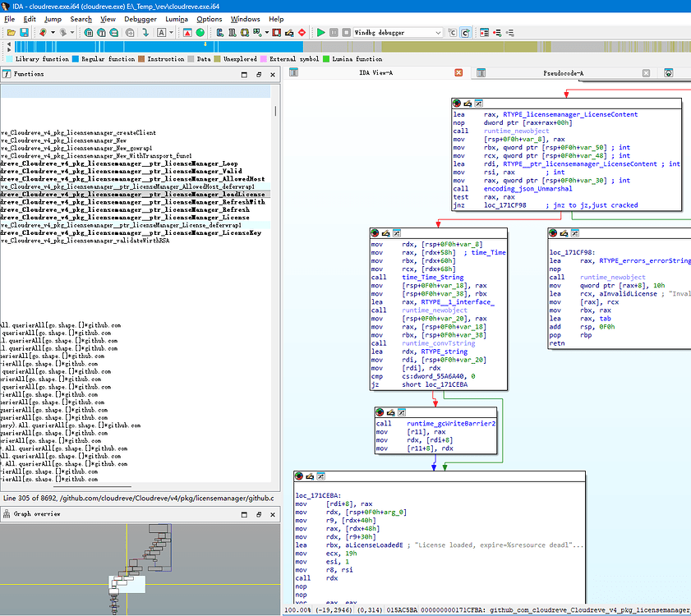Image resolution: width=691 pixels, height=616 pixels.
Task: Open the jump-forward history dropdown arrow
Action: click(x=72, y=33)
